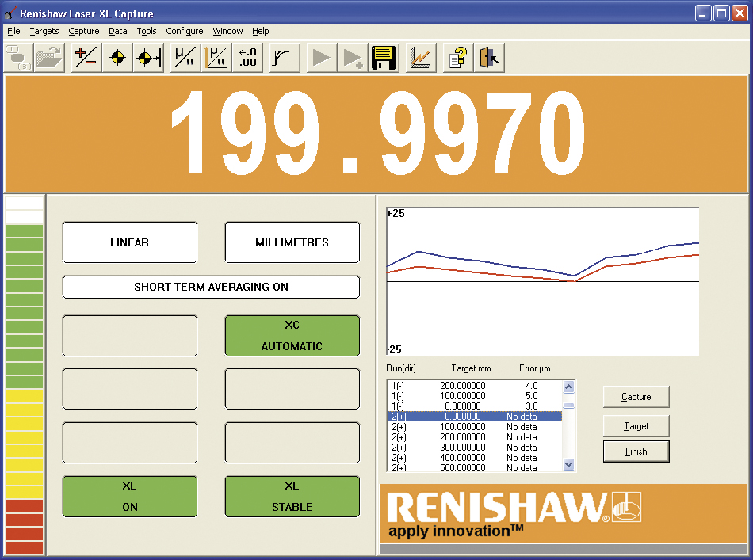The width and height of the screenshot is (753, 560).
Task: Click the help question mark icon
Action: [x=457, y=58]
